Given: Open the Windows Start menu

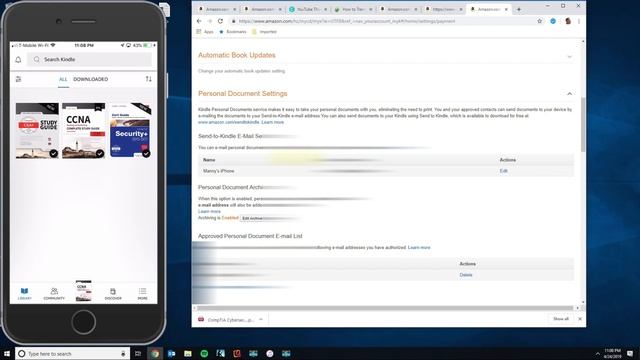Looking at the screenshot, I should point(7,353).
